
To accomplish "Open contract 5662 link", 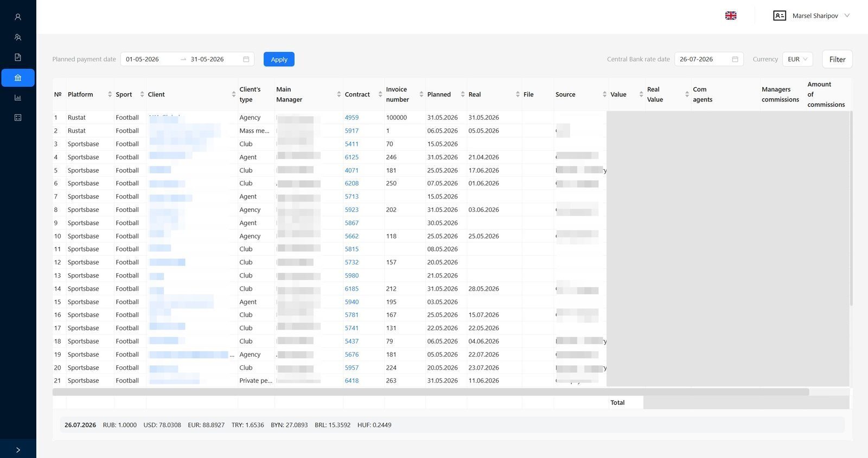I will [352, 236].
